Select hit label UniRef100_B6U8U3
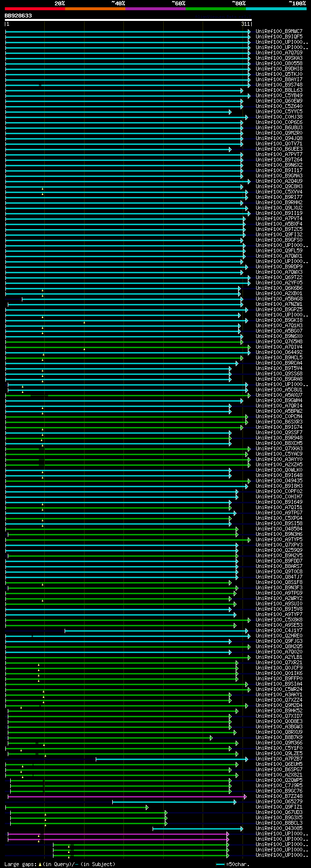Viewport: 311px width, 868px height. pyautogui.click(x=279, y=128)
